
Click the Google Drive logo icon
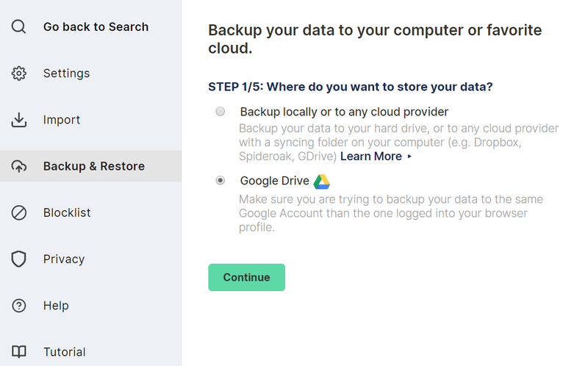(x=321, y=182)
